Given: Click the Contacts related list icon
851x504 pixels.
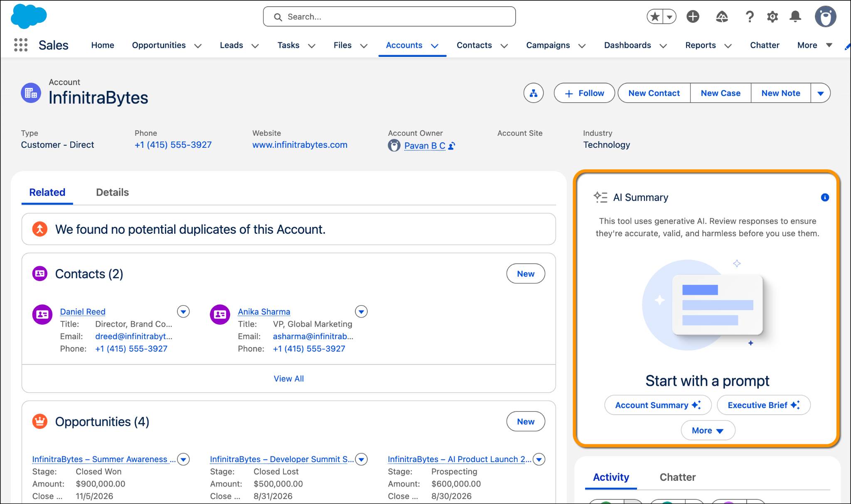Looking at the screenshot, I should coord(40,274).
